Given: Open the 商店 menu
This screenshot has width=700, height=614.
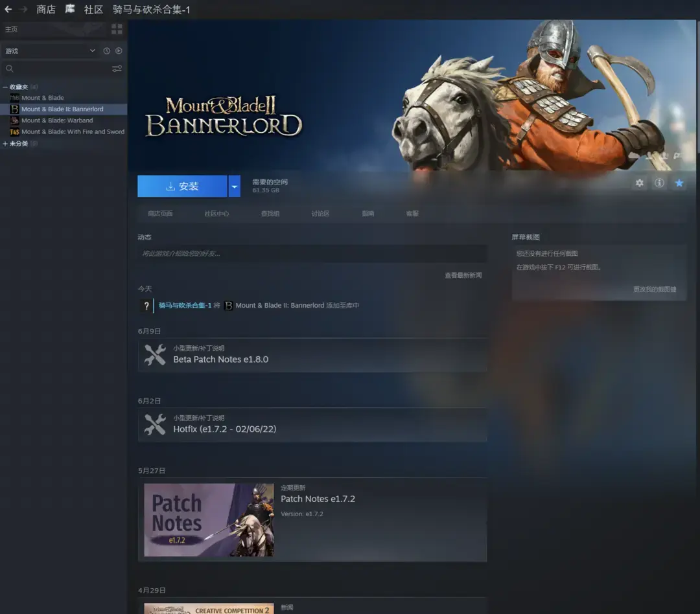Looking at the screenshot, I should [46, 9].
